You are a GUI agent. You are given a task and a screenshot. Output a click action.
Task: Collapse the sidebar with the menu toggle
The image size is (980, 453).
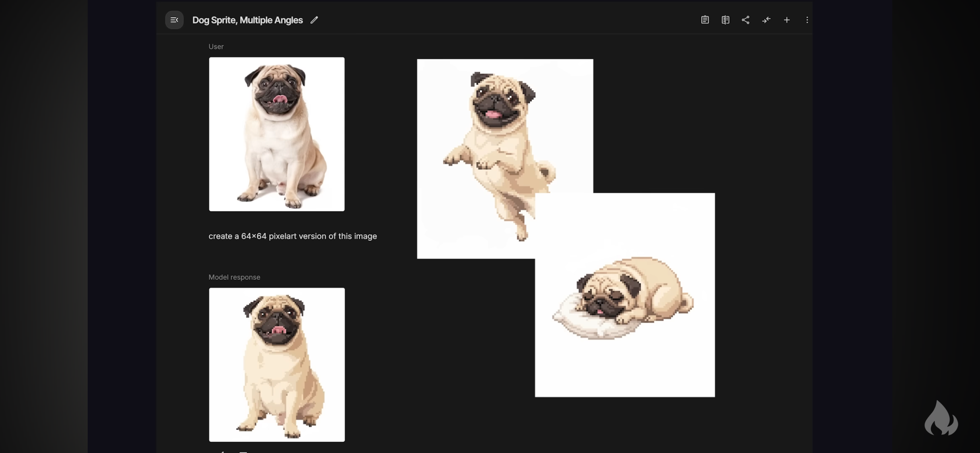[174, 20]
